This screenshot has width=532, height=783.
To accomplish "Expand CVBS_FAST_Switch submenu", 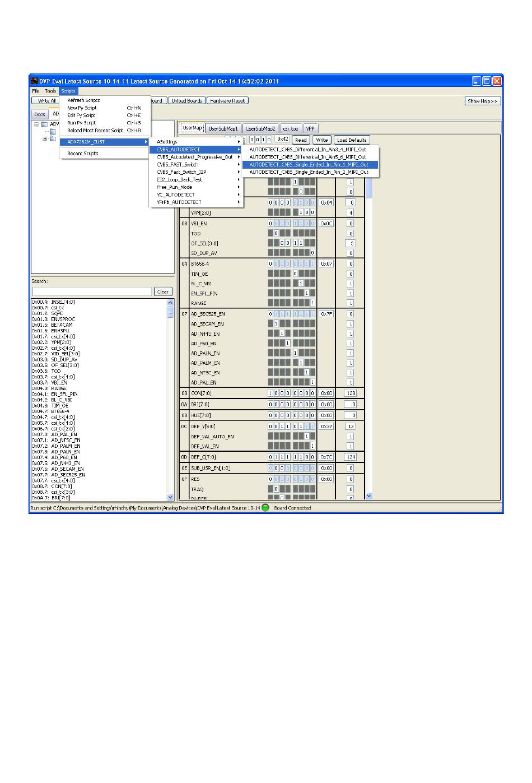I will [x=196, y=165].
